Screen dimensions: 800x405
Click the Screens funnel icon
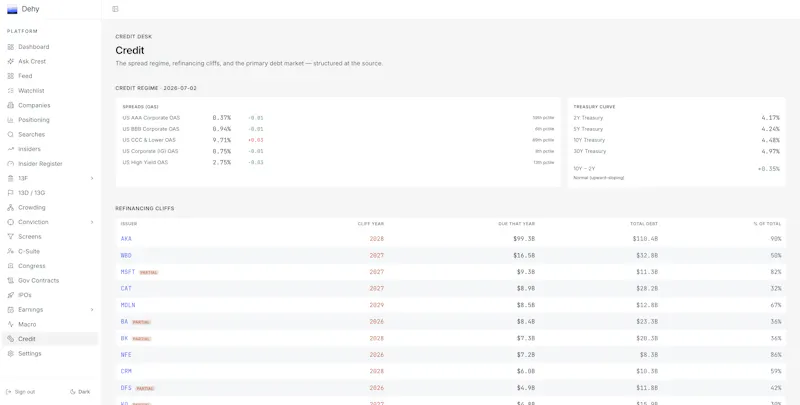pyautogui.click(x=10, y=237)
